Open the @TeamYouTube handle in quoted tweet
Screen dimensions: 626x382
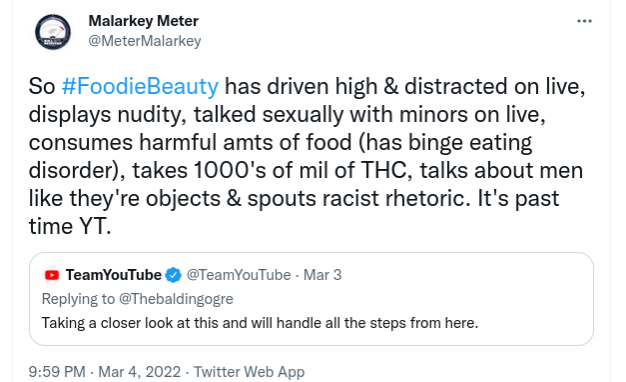pos(238,275)
